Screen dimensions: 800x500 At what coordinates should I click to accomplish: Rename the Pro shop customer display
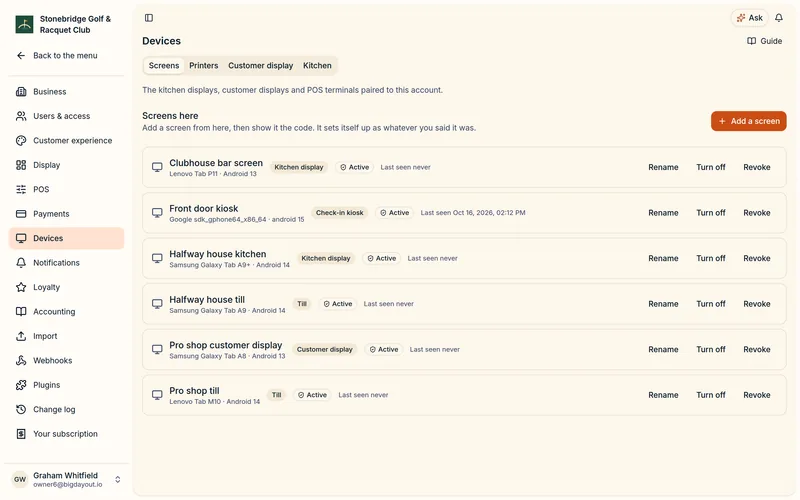[x=663, y=349]
